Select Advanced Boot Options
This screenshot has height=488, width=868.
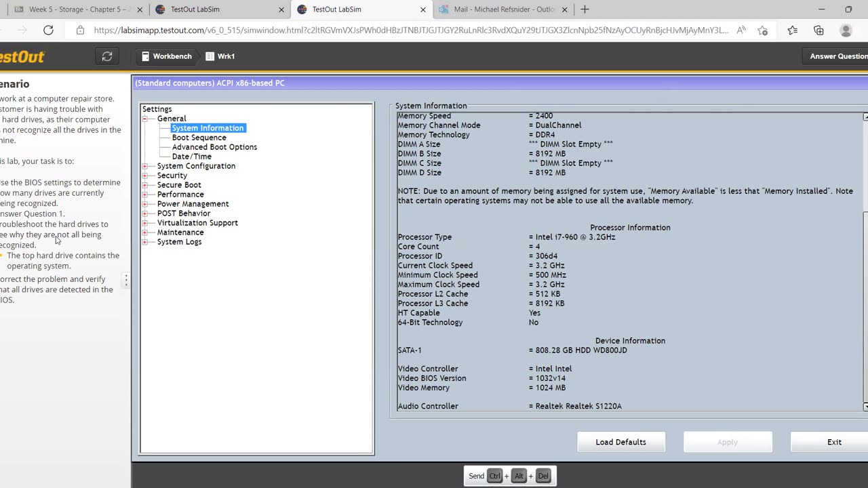[x=214, y=147]
